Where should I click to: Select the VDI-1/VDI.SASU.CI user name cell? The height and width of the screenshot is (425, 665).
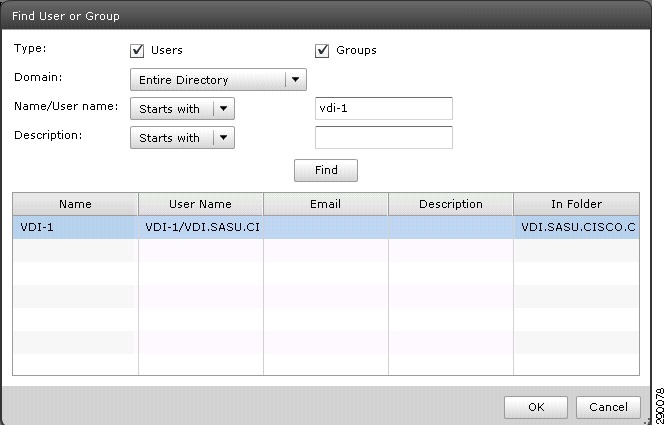click(x=201, y=227)
